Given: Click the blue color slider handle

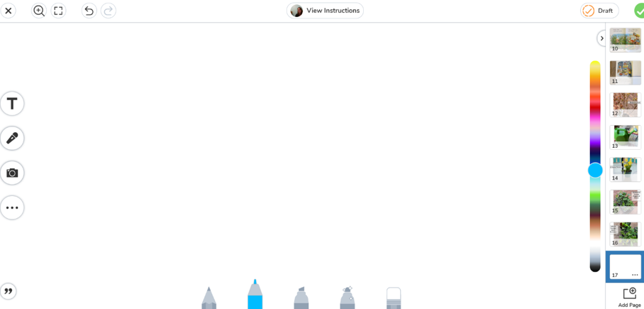Looking at the screenshot, I should pyautogui.click(x=595, y=170).
